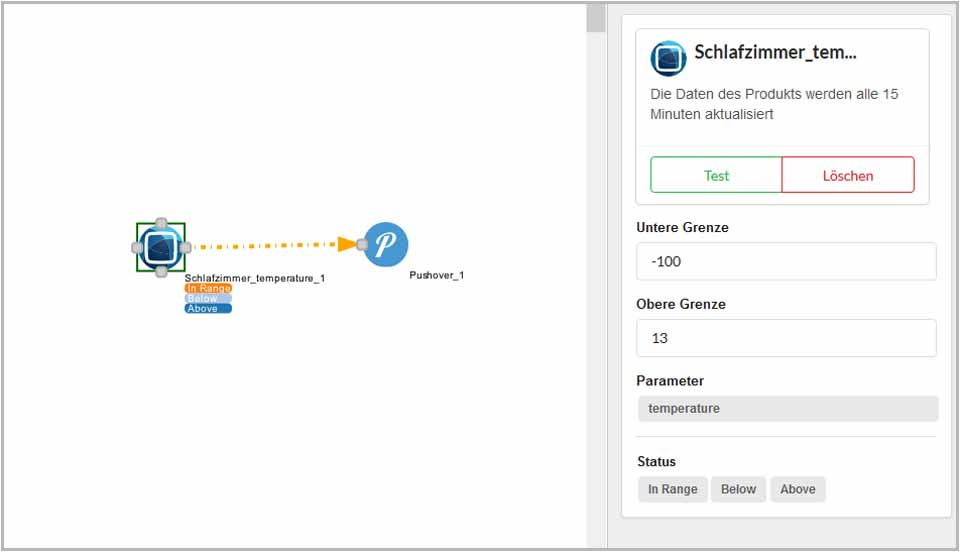Click the sensor node's left connection port
960x552 pixels.
[138, 247]
